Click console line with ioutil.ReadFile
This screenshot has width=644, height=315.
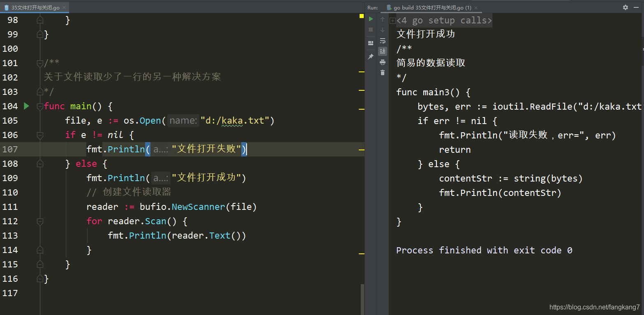529,106
